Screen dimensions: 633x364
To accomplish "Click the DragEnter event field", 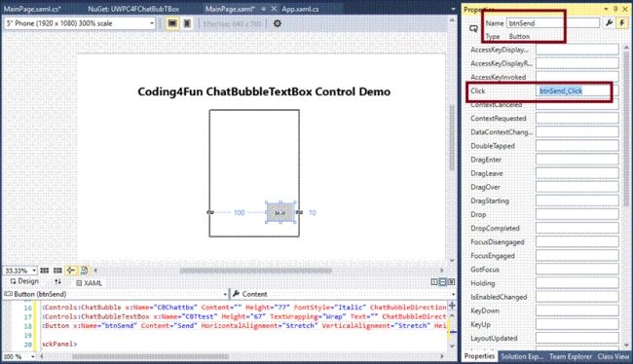I will click(x=577, y=160).
